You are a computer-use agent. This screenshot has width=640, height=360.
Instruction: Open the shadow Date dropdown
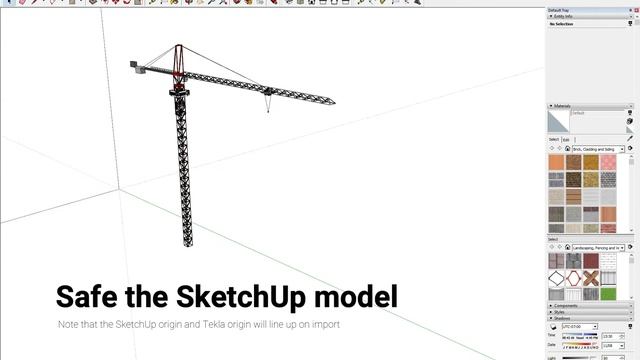tap(613, 346)
